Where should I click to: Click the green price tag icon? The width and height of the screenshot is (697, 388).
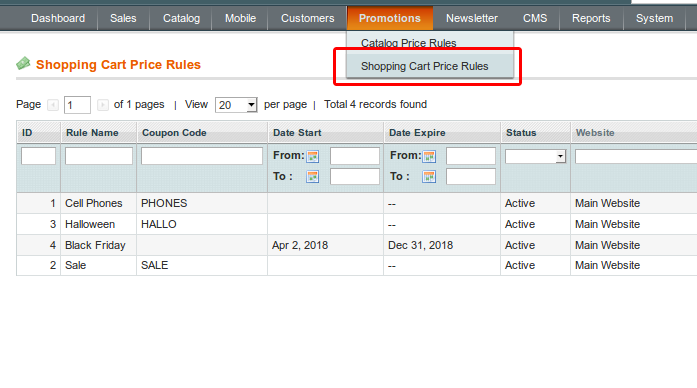click(x=23, y=64)
